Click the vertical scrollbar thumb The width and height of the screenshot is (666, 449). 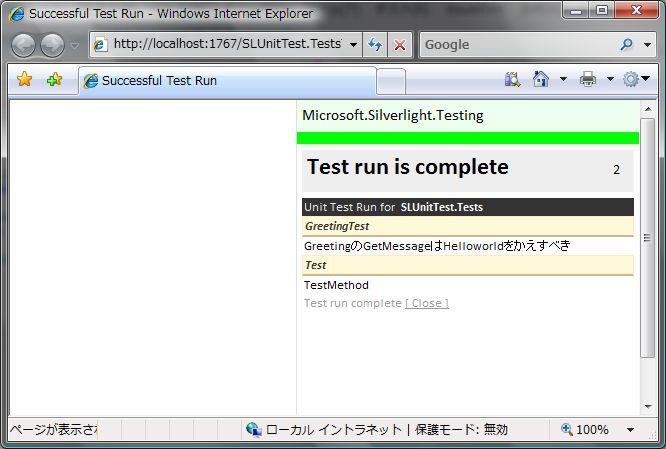pos(647,238)
